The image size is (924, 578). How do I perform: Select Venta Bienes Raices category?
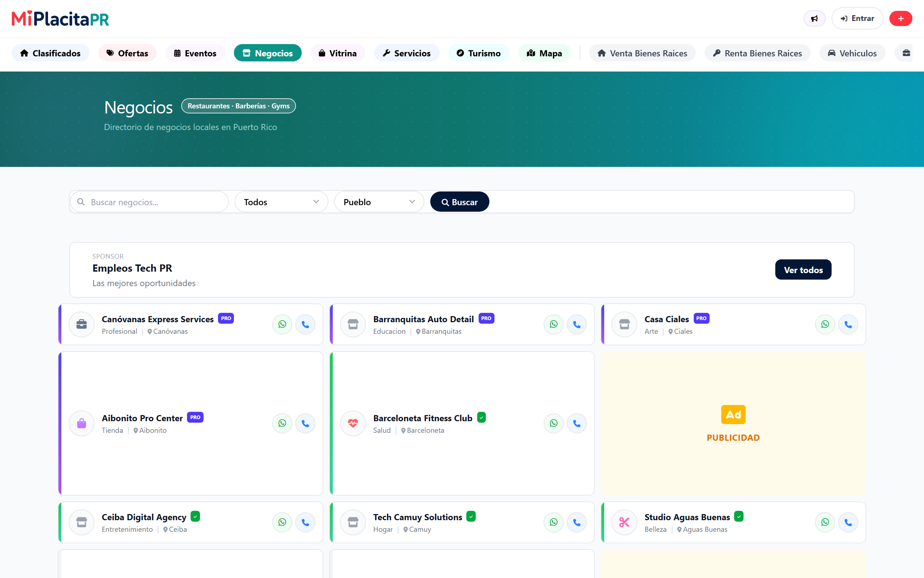pos(642,53)
